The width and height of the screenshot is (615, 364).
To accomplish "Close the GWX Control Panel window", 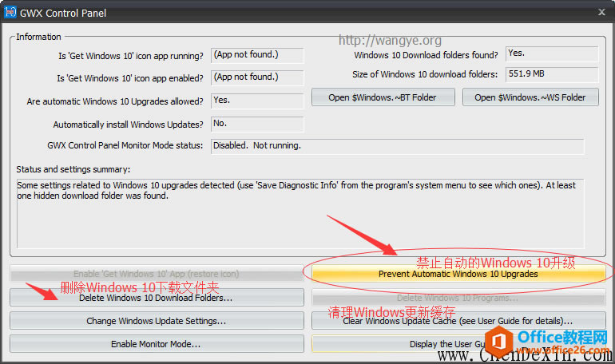I will pos(601,12).
